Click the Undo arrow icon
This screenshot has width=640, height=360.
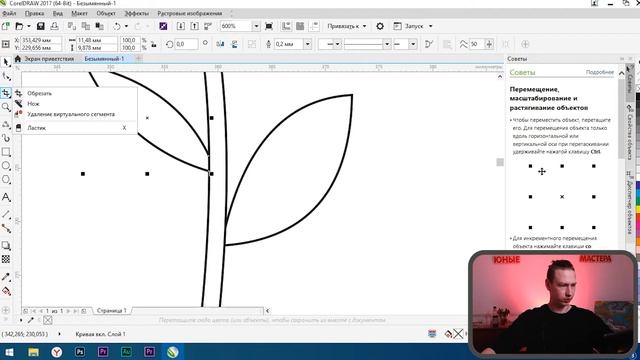coord(117,26)
